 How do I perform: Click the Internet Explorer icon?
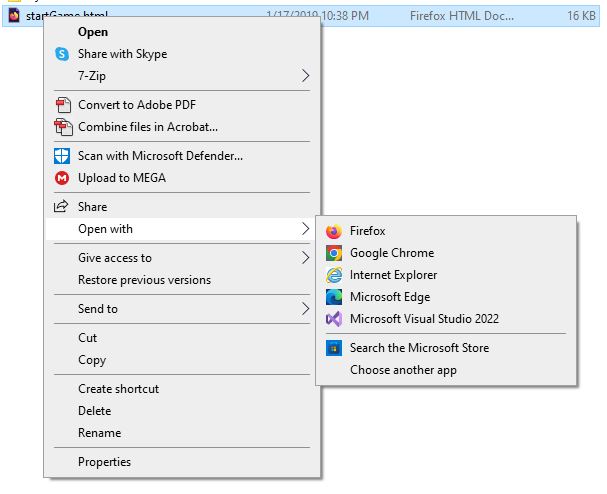pyautogui.click(x=334, y=275)
